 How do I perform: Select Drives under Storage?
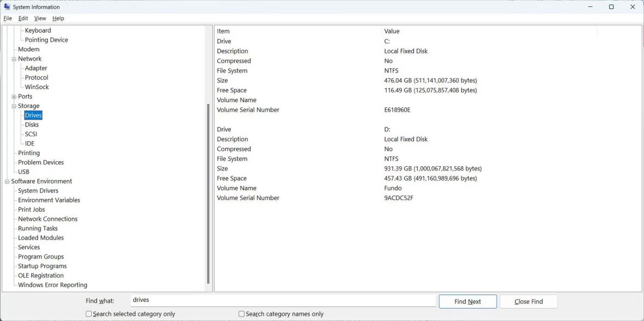tap(33, 116)
